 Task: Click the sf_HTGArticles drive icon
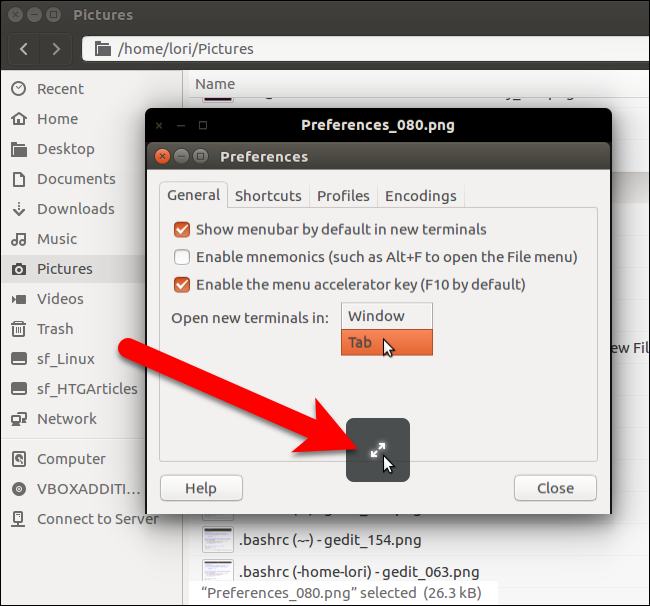pyautogui.click(x=19, y=388)
